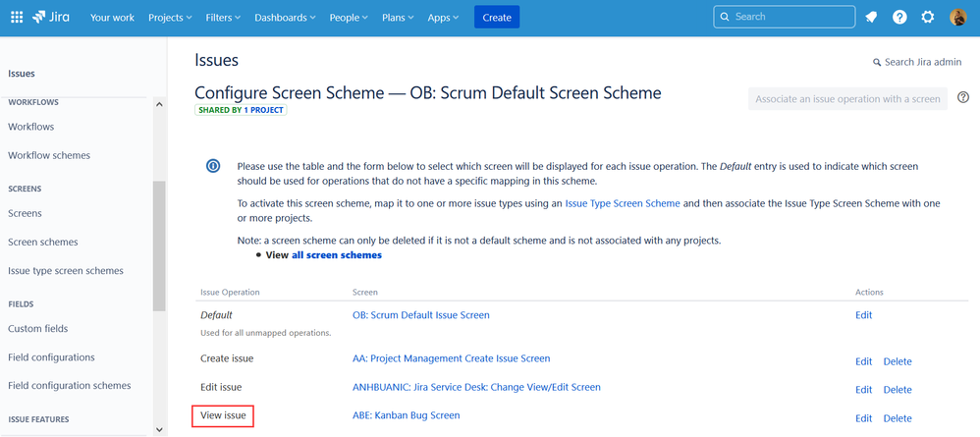
Task: Expand the People dropdown menu
Action: pos(349,18)
